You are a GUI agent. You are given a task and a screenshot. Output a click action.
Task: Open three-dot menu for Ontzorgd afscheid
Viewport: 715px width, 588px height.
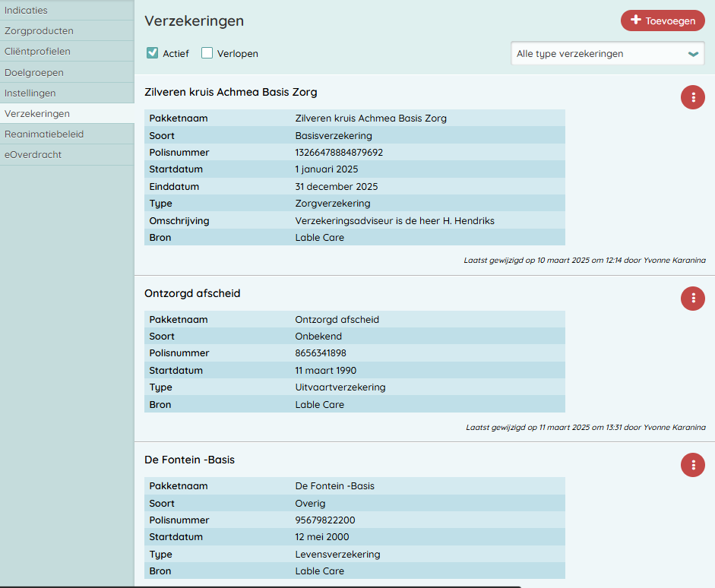point(692,299)
